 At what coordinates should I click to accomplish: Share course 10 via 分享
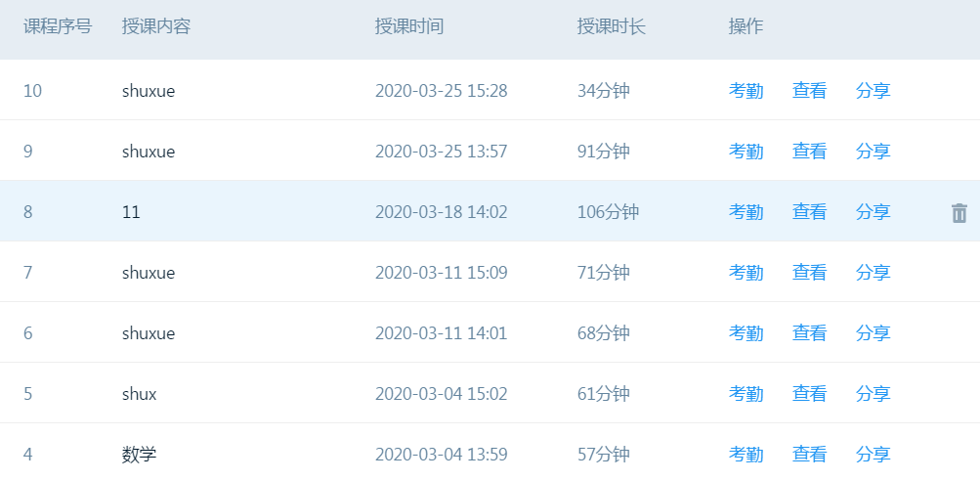click(873, 91)
